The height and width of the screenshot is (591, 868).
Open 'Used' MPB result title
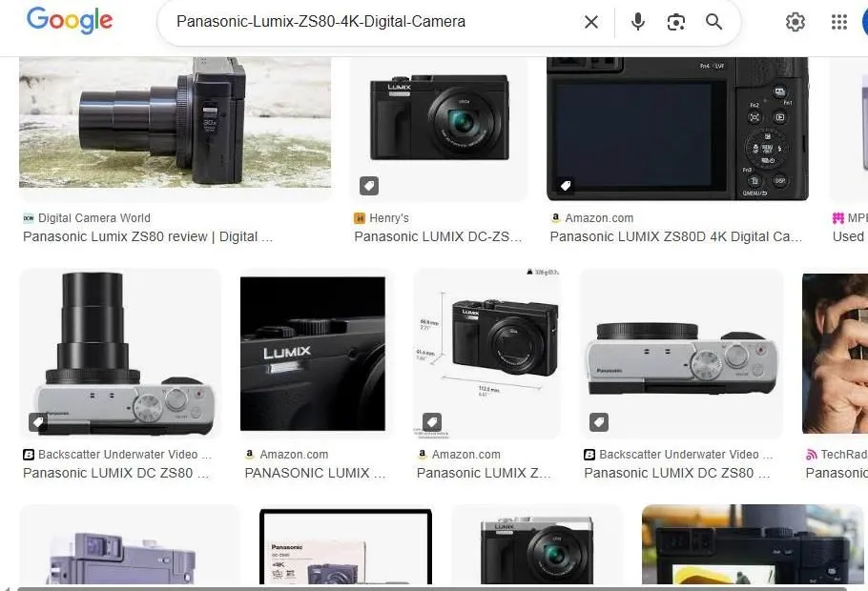(x=850, y=236)
